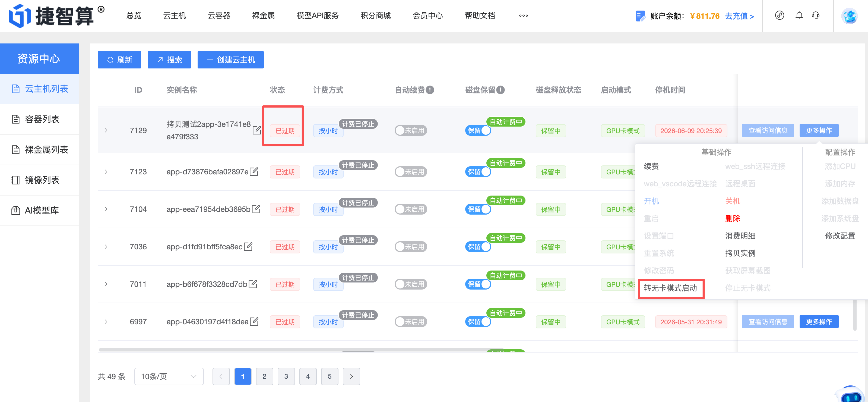
Task: Toggle disk retention switch for instance 7123
Action: pyautogui.click(x=478, y=172)
